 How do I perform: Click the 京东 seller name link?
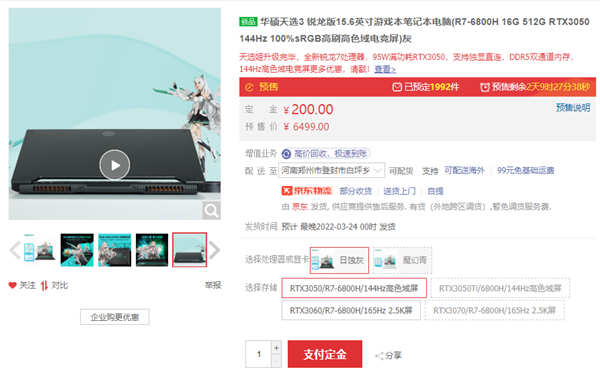click(x=300, y=207)
